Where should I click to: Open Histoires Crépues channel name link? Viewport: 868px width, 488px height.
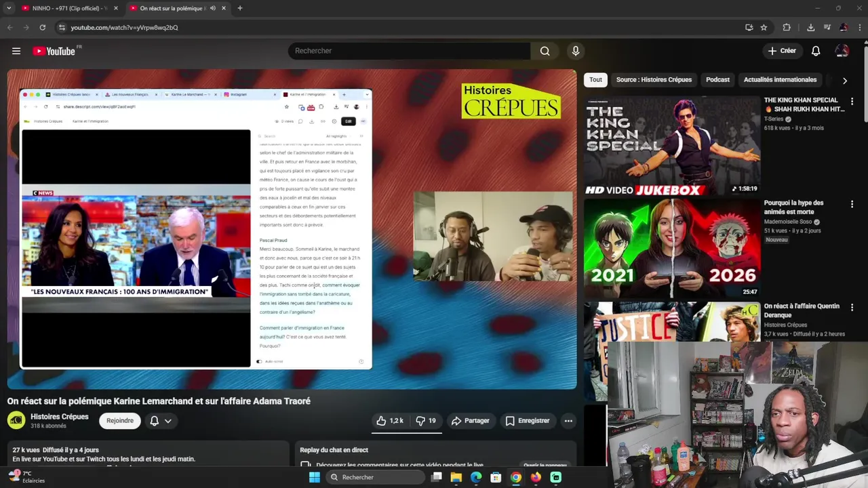coord(60,417)
